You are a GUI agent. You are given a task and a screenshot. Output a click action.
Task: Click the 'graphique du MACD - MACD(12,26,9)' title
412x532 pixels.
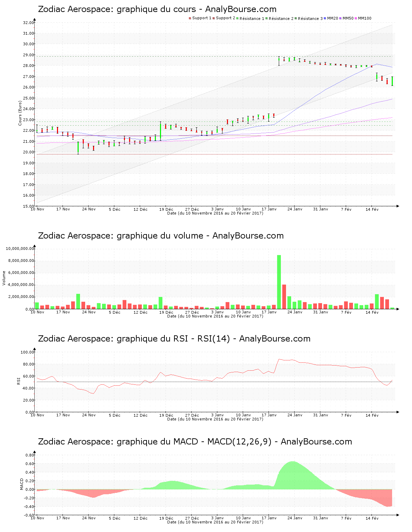point(194,442)
